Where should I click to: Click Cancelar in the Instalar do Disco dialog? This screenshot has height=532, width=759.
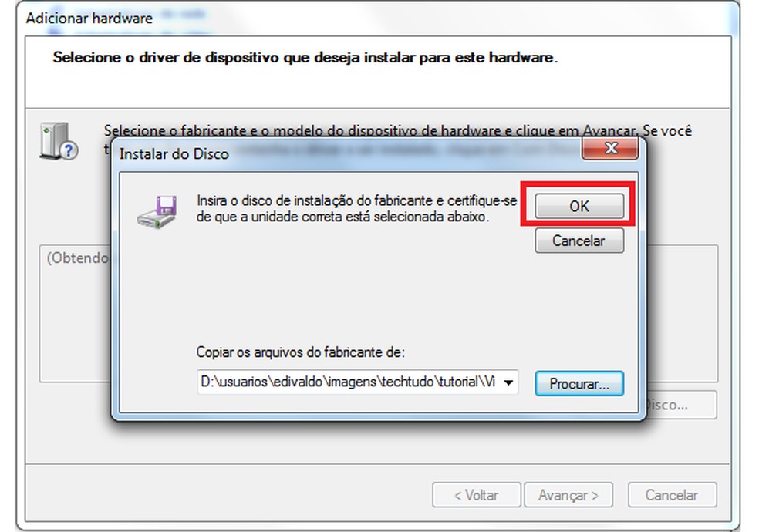[x=579, y=241]
